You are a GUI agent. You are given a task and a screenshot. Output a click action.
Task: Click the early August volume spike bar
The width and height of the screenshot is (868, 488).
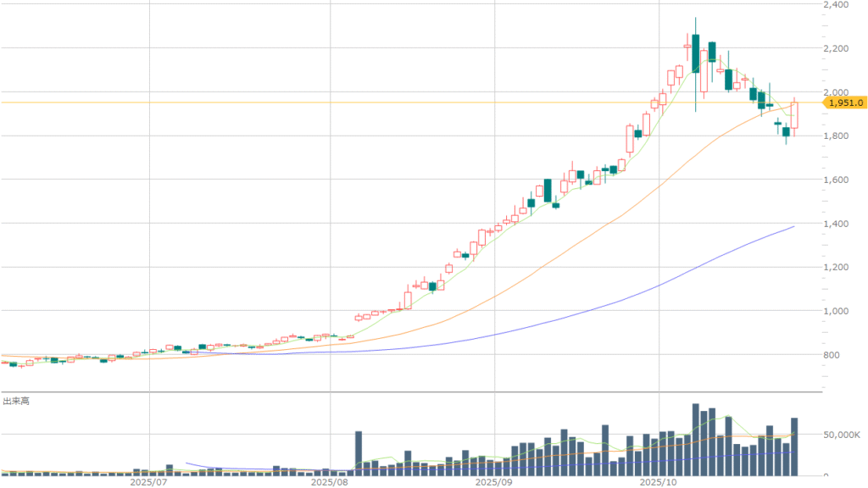coord(359,452)
